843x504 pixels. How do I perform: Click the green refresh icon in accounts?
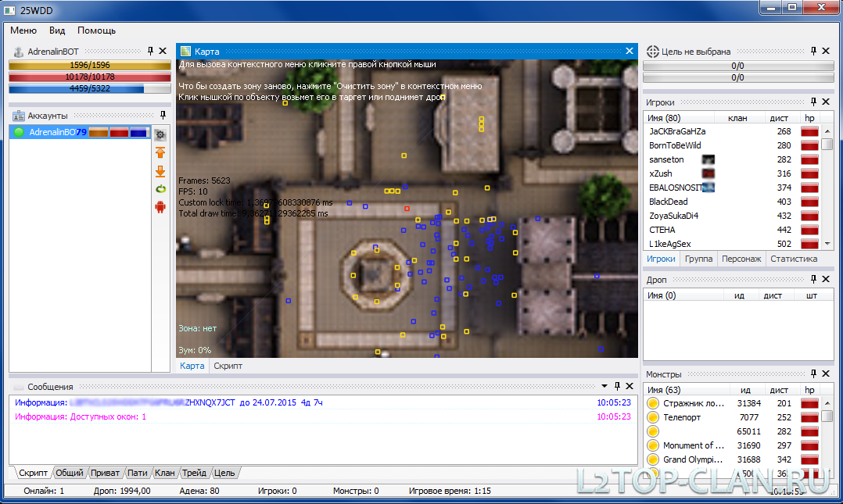click(160, 189)
